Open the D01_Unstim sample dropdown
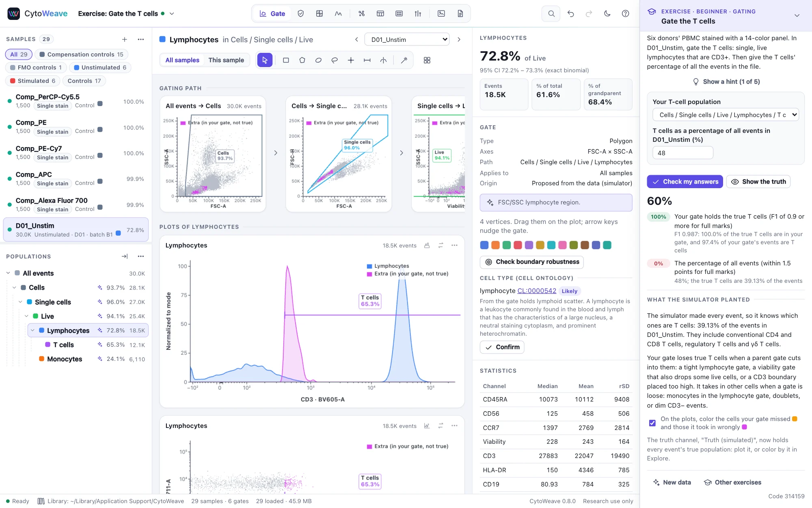This screenshot has height=508, width=812. point(407,39)
